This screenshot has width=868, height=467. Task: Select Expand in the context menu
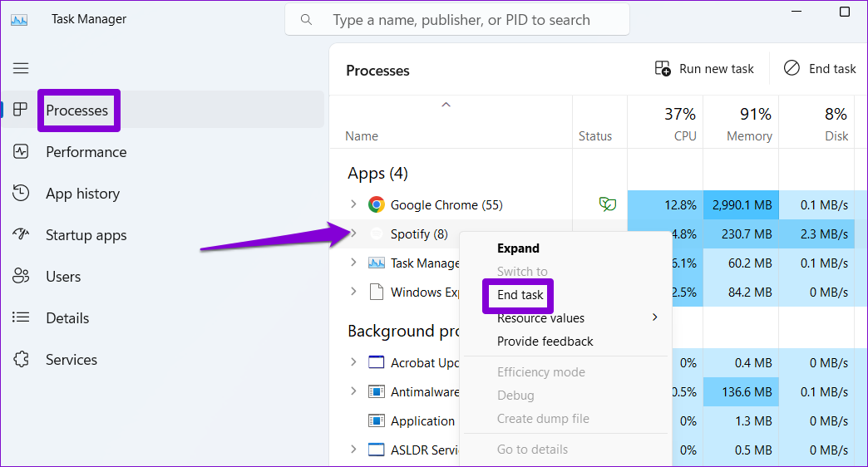click(518, 248)
